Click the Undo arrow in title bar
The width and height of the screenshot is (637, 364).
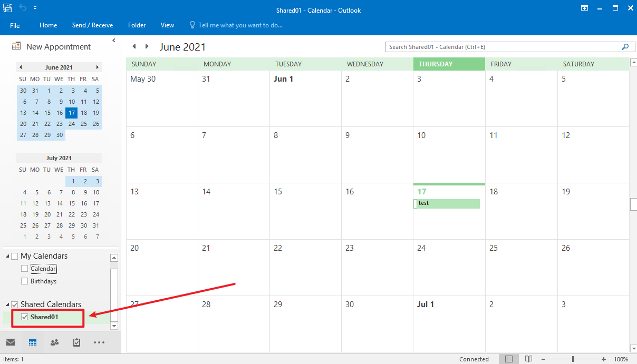(23, 8)
